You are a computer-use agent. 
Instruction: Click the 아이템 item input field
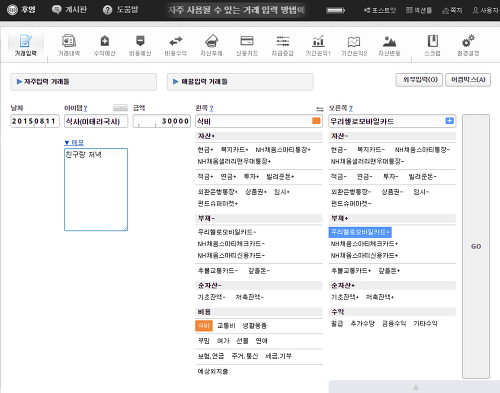[x=96, y=121]
